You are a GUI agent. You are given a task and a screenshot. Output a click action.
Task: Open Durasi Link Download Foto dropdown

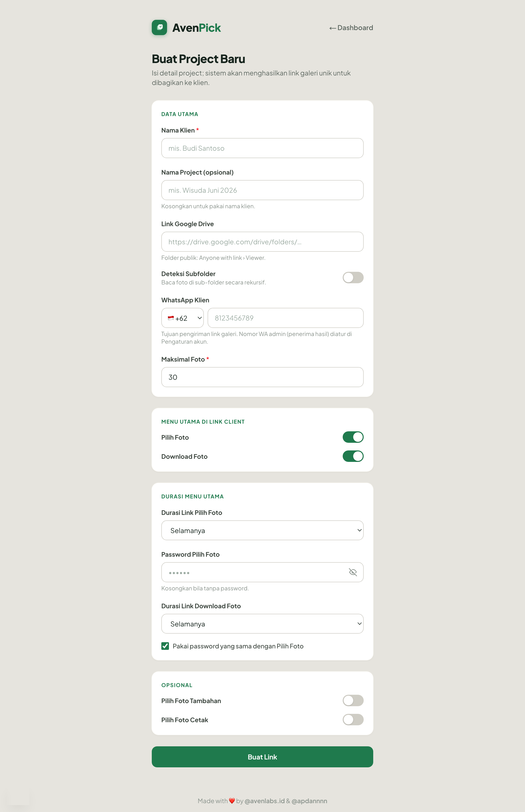click(x=262, y=624)
